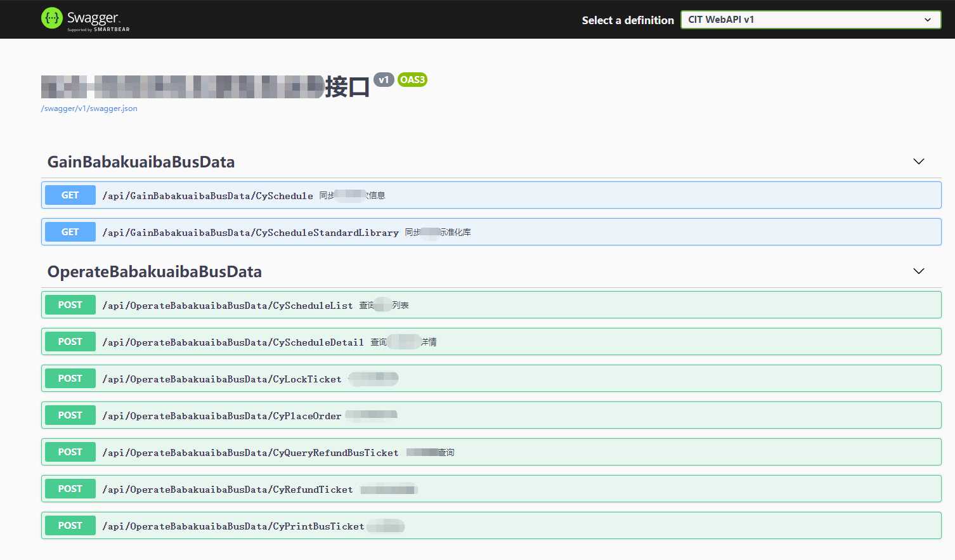
Task: Click POST button for CyLockTicket endpoint
Action: (70, 379)
